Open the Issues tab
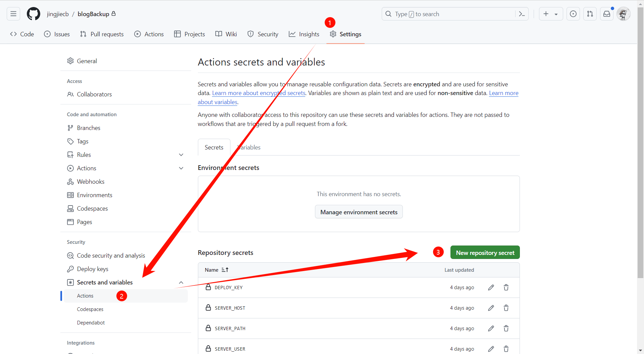The height and width of the screenshot is (354, 644). point(57,34)
